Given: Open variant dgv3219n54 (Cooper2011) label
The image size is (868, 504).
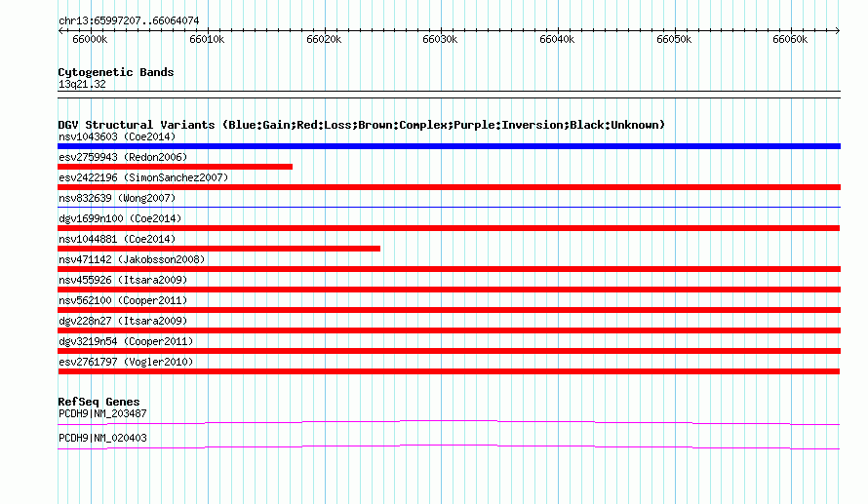Looking at the screenshot, I should click(x=126, y=341).
